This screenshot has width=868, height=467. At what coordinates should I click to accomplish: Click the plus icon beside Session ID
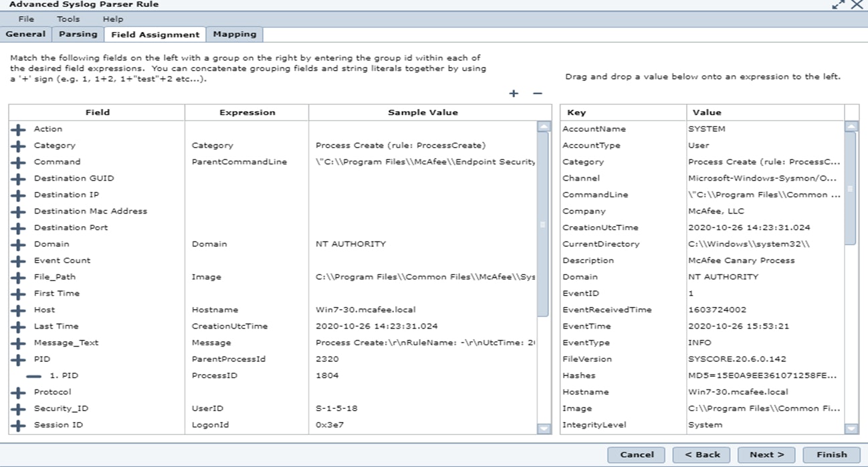pyautogui.click(x=19, y=425)
